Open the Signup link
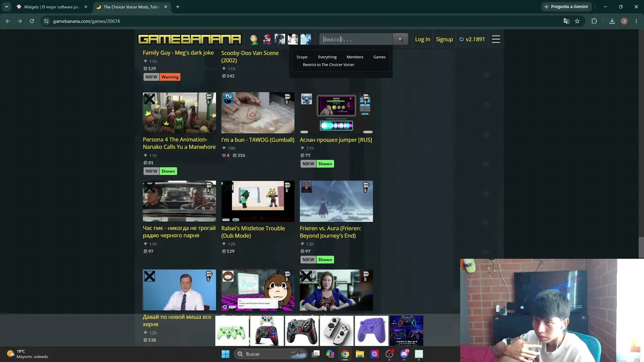Viewport: 644px width, 362px height. [x=444, y=39]
